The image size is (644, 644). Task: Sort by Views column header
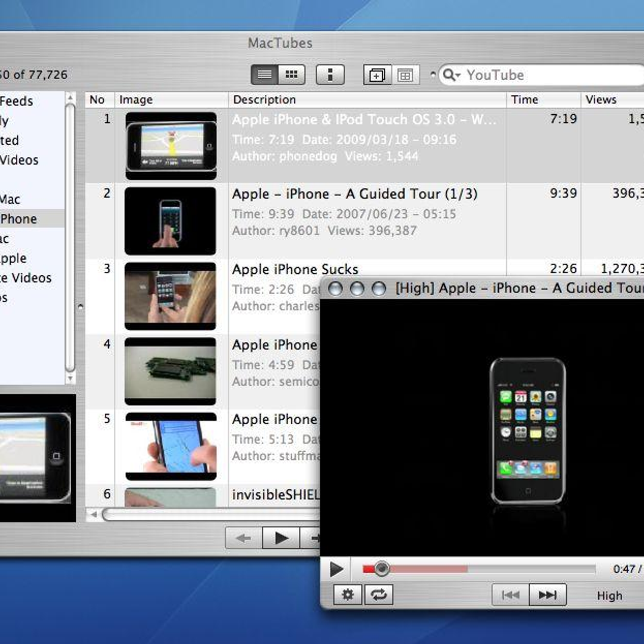coord(613,99)
